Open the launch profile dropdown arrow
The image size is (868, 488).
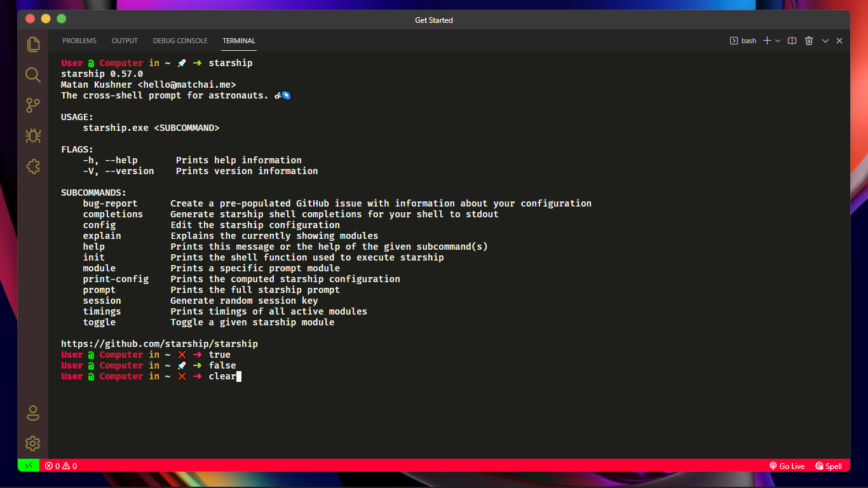[x=778, y=41]
